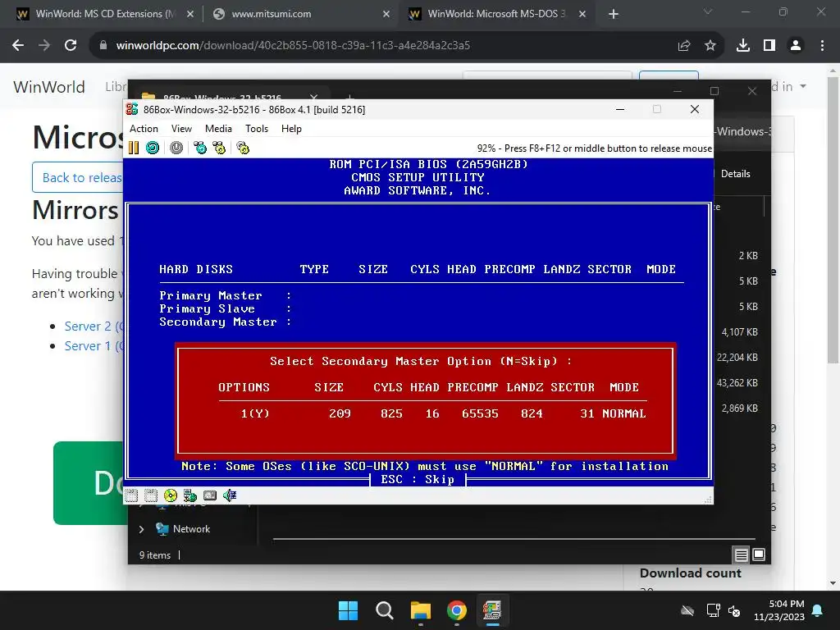Click the grey ACPI shutdown power icon

(x=176, y=148)
